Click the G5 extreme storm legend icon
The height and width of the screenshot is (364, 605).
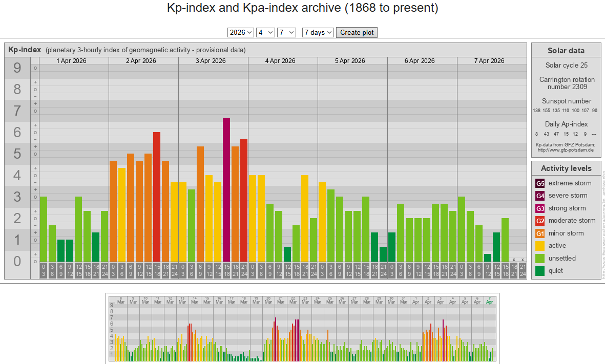(x=540, y=183)
